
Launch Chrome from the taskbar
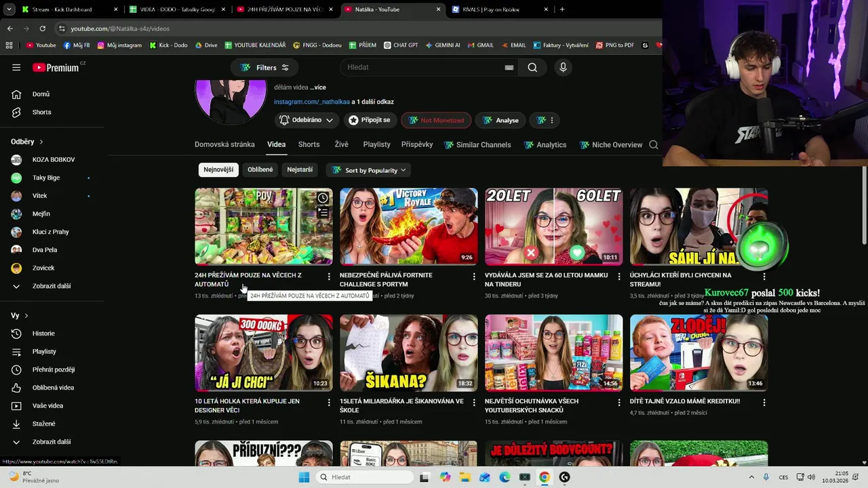click(544, 477)
